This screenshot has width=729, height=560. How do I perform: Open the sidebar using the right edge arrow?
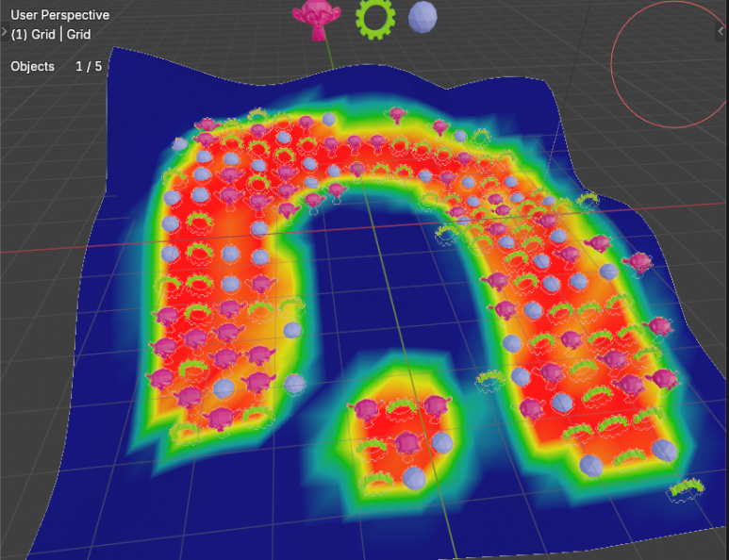pyautogui.click(x=722, y=31)
